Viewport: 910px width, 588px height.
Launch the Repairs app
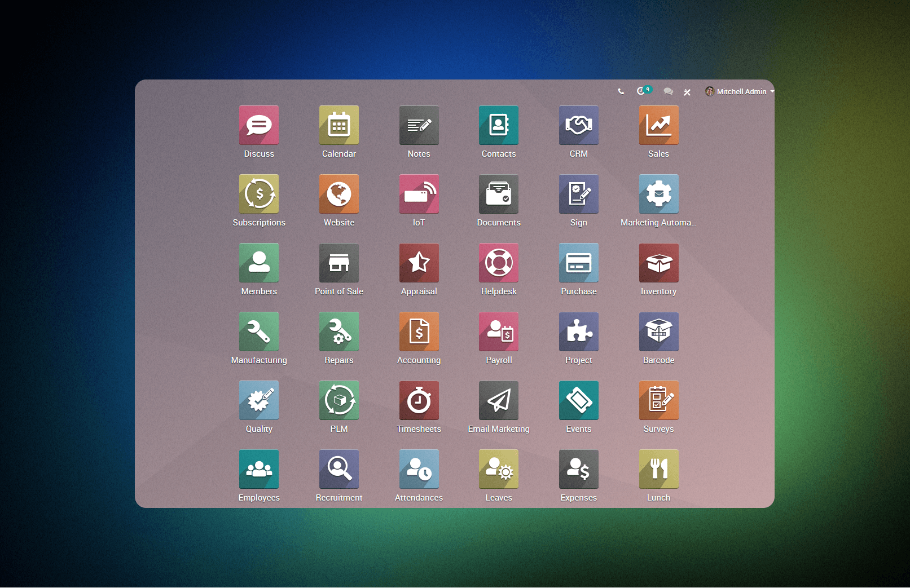coord(339,331)
